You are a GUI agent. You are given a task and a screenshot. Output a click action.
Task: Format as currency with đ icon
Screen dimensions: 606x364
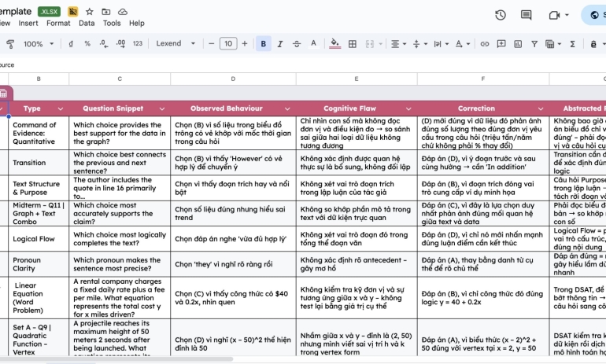tap(71, 43)
